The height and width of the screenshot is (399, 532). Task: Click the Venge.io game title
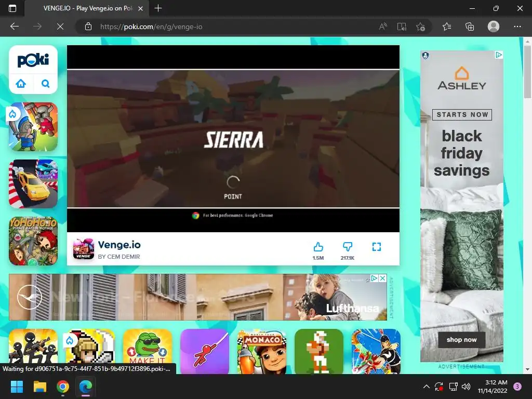point(119,245)
